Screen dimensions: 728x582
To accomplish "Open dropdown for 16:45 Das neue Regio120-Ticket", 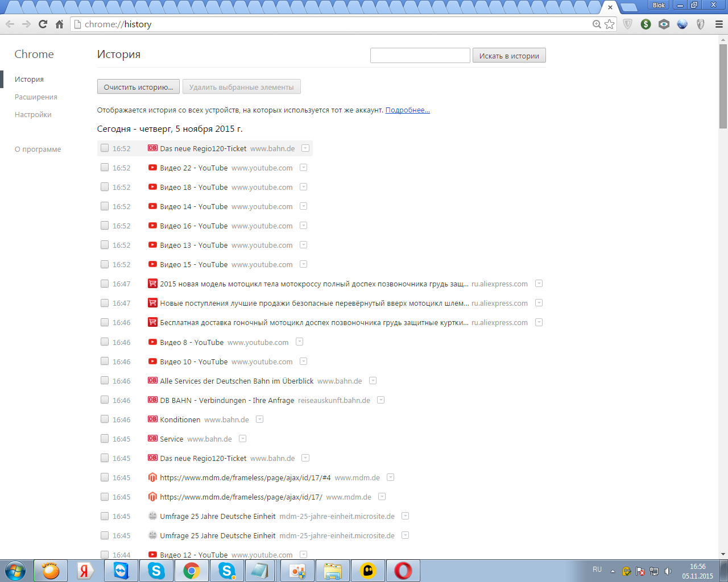I will (305, 458).
